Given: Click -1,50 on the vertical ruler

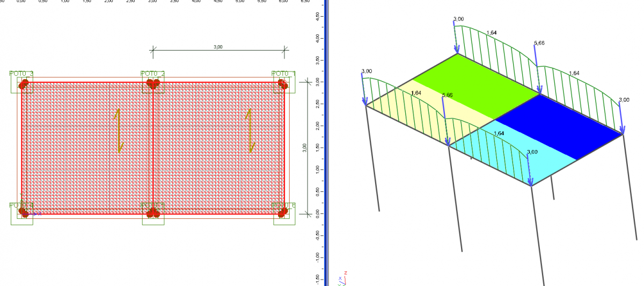Looking at the screenshot, I should [318, 278].
